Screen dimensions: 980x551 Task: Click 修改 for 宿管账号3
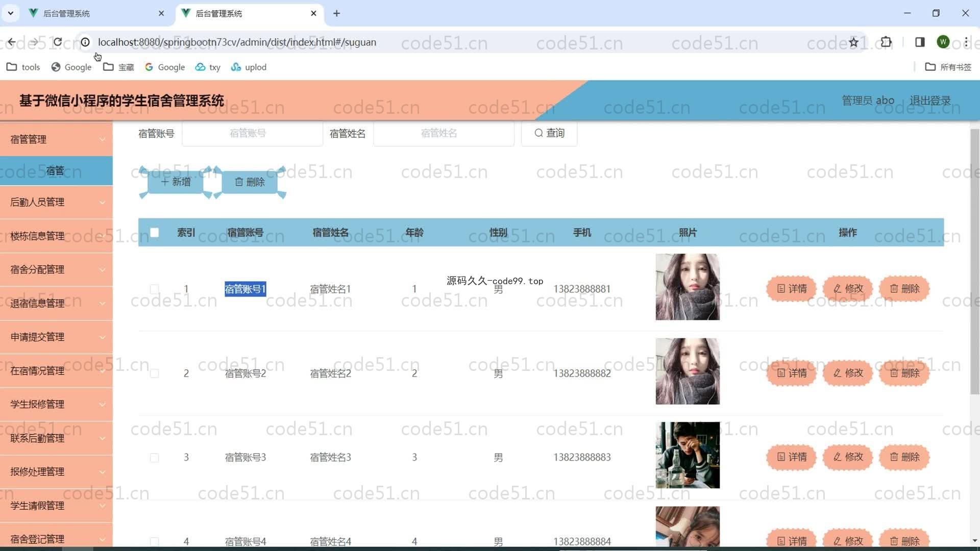pos(848,457)
